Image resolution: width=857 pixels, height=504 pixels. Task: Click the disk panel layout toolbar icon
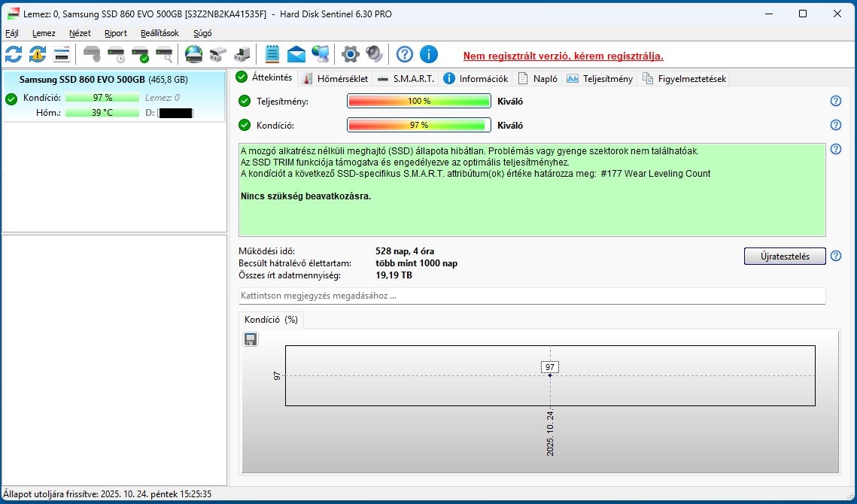pyautogui.click(x=62, y=54)
